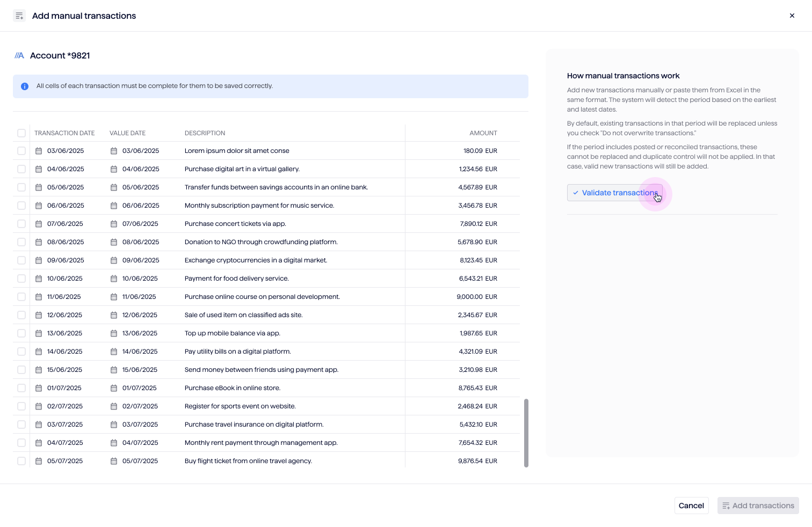Screen dimensions: 812x527
Task: Open calendar icon for the crypto exchange transaction date
Action: pos(38,260)
